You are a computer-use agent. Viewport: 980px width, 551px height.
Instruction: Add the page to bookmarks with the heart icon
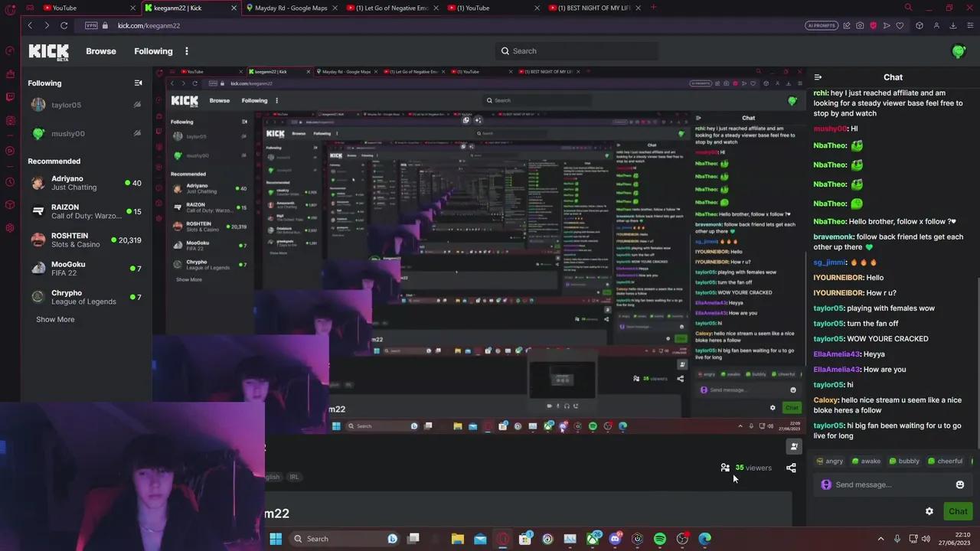tap(900, 25)
